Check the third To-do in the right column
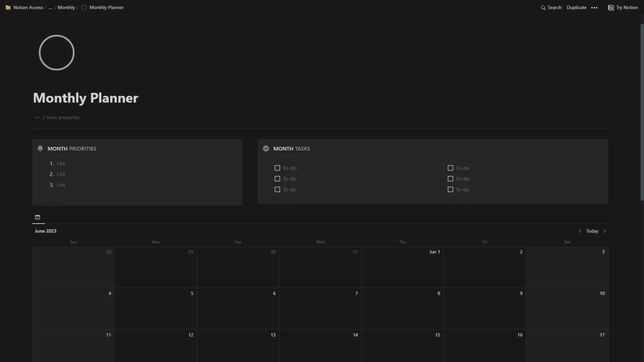Viewport: 644px width, 362px height. [450, 189]
